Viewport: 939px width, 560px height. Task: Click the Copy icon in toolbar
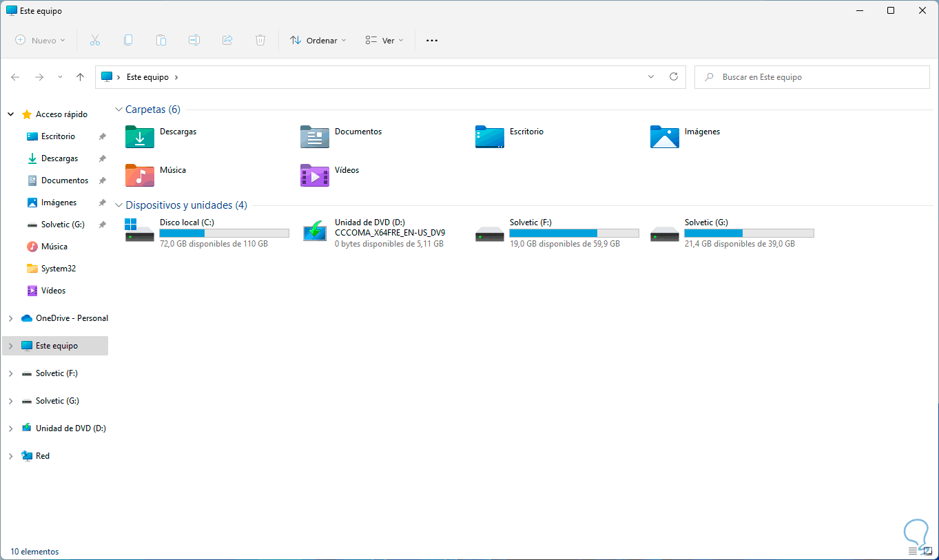128,41
